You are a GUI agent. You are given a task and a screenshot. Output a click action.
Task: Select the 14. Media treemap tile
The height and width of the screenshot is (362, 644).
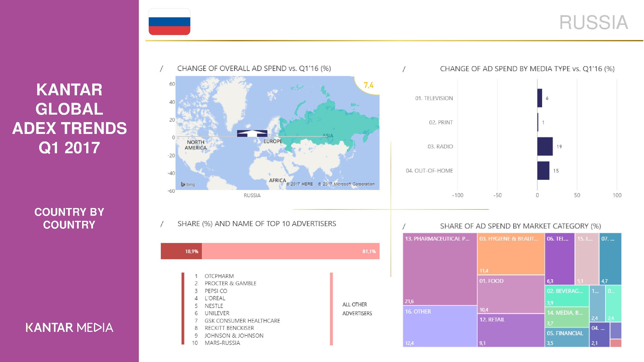click(567, 317)
